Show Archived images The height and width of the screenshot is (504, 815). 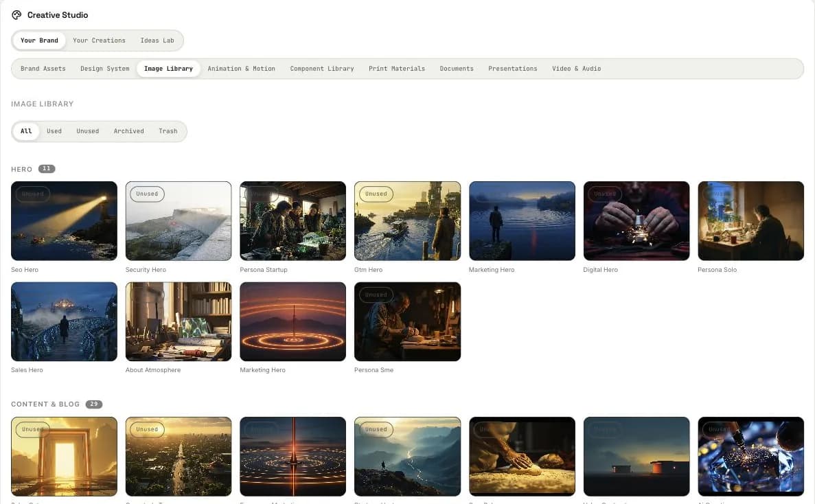coord(129,131)
